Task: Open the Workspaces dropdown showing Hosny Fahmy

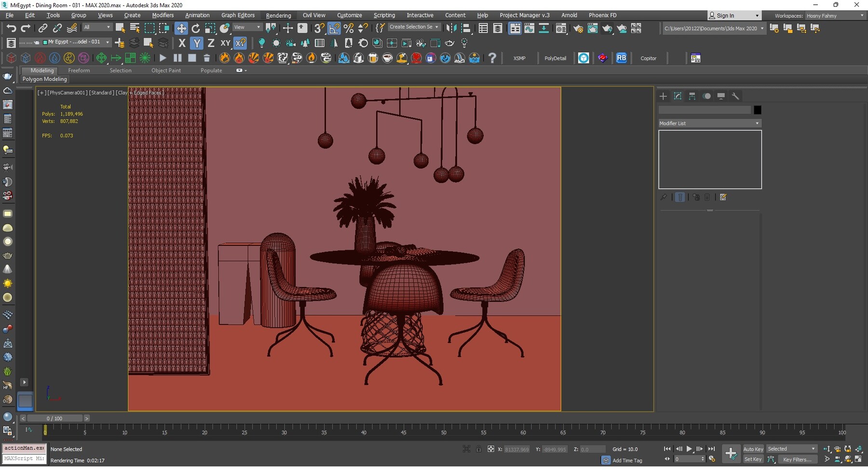Action: [835, 15]
